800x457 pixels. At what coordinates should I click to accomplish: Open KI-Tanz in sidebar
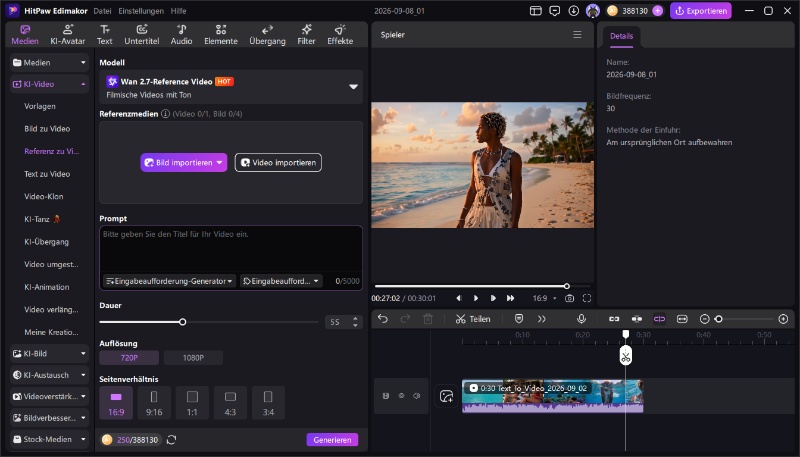(42, 219)
